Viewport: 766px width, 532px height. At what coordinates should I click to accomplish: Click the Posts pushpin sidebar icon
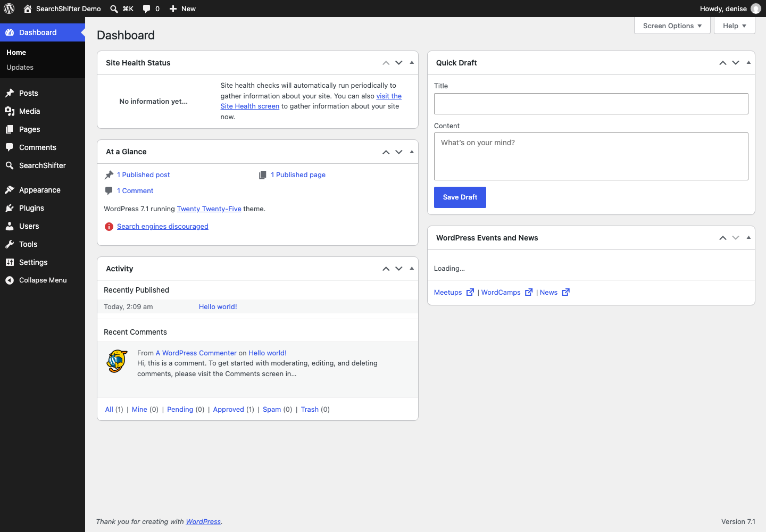(x=10, y=93)
